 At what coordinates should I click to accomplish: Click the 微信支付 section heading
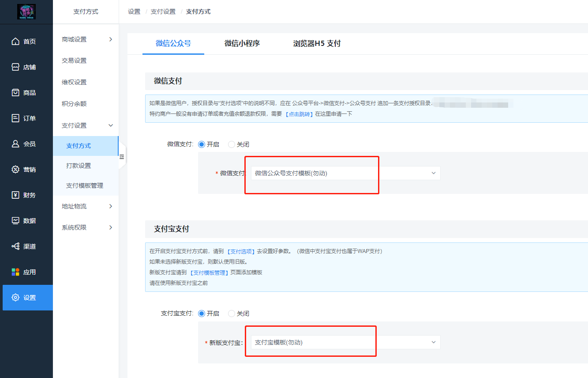(168, 81)
